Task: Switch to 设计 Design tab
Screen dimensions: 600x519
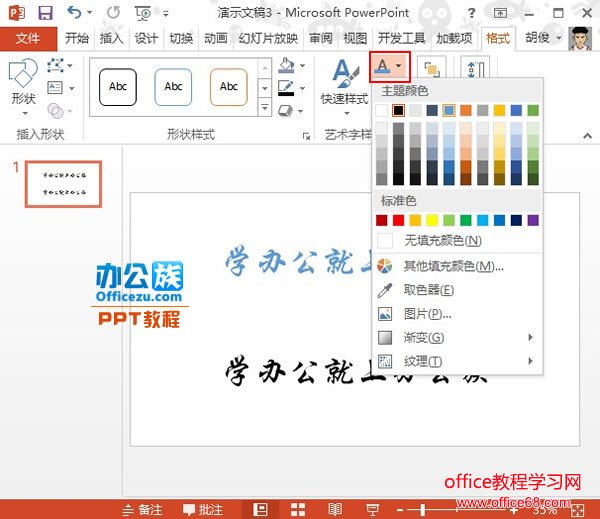Action: [146, 38]
